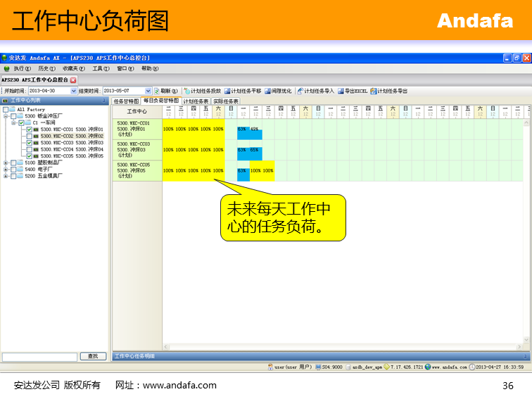Close the APS230 tab with red X icon
The height and width of the screenshot is (399, 532).
[x=73, y=80]
